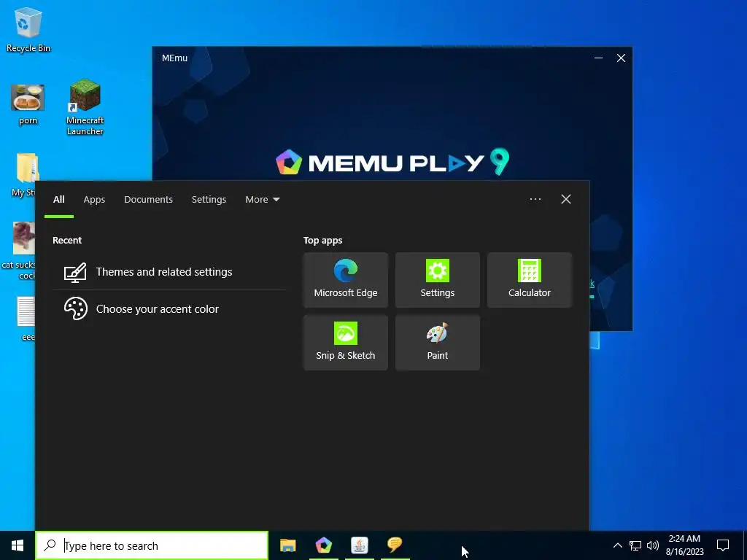Image resolution: width=747 pixels, height=560 pixels.
Task: Click the yellow chat bubble taskbar icon
Action: [x=395, y=544]
